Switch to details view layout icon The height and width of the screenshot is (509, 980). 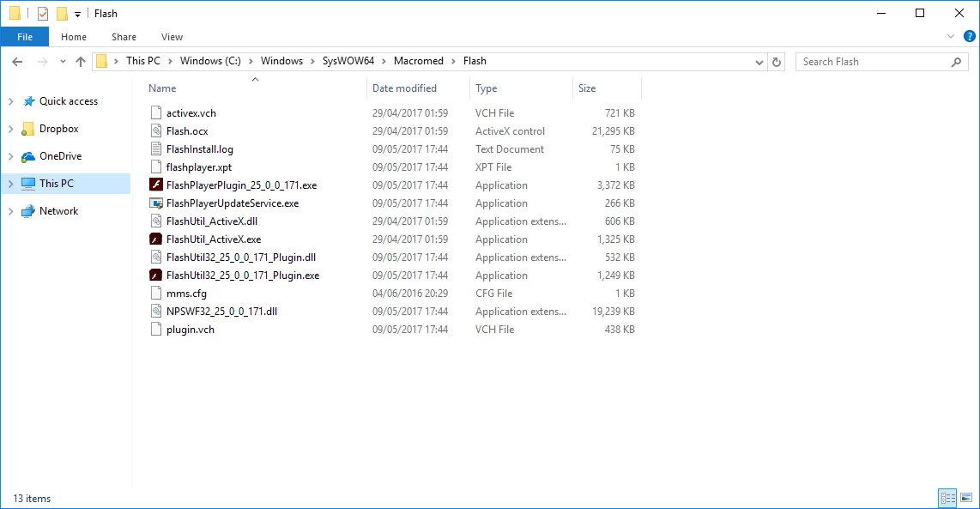pos(947,499)
